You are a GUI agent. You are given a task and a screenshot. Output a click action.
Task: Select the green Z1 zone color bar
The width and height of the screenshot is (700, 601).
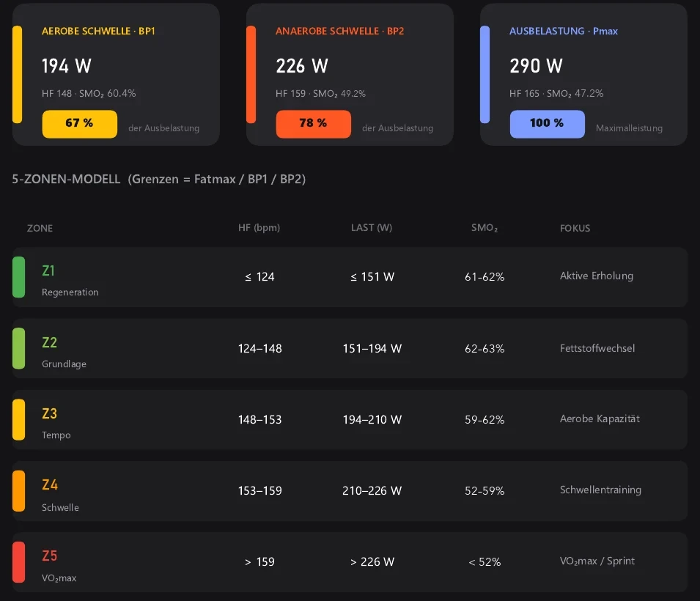tap(19, 277)
